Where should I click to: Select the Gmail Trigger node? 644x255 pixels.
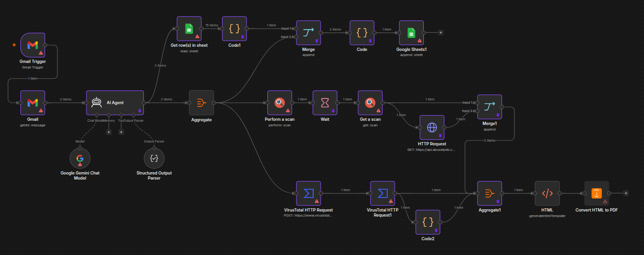point(32,45)
